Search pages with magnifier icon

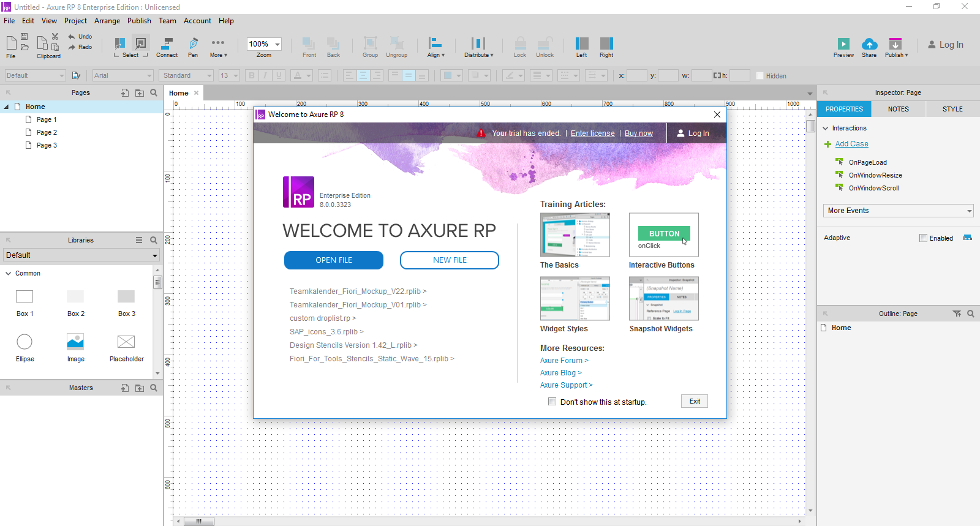coord(154,92)
